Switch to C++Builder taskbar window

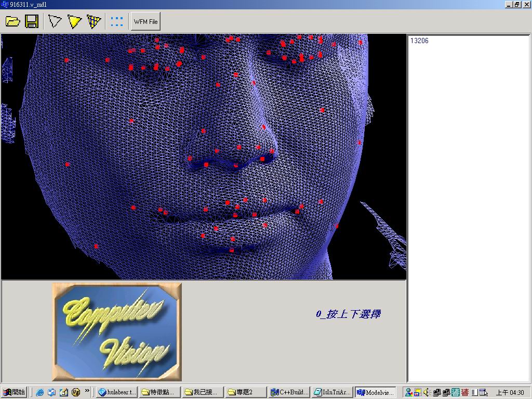[x=289, y=392]
